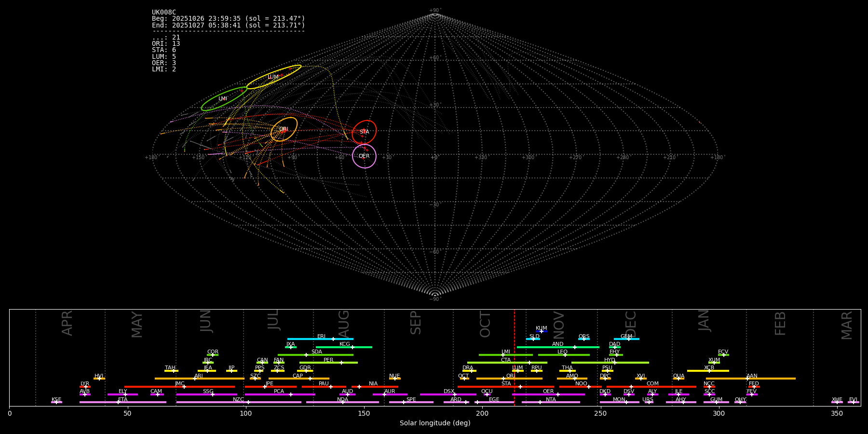The height and width of the screenshot is (434, 868).
Task: Click the pink ETA shower bar
Action: [123, 402]
